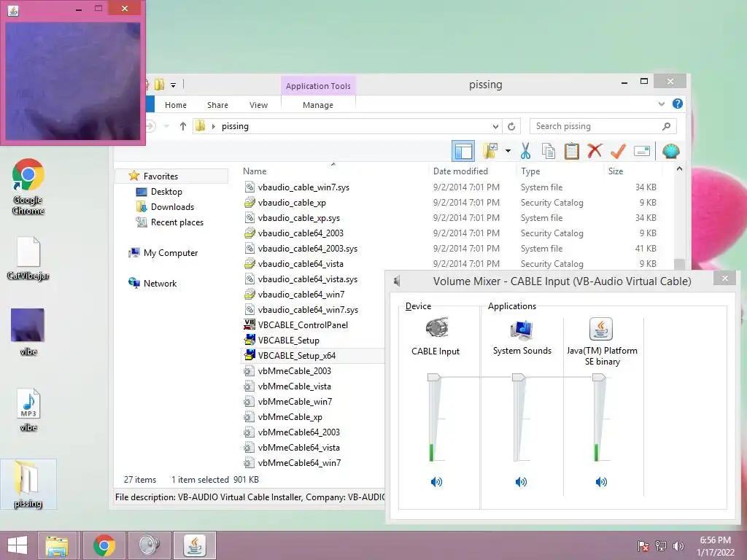This screenshot has height=560, width=747.
Task: Click the file list scroll up arrow
Action: point(679,169)
